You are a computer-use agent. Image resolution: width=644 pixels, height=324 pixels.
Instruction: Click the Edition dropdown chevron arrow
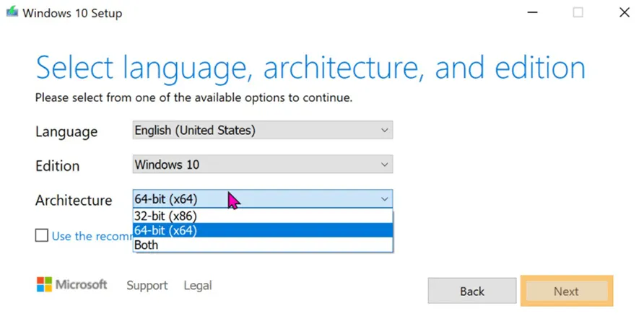click(x=384, y=165)
